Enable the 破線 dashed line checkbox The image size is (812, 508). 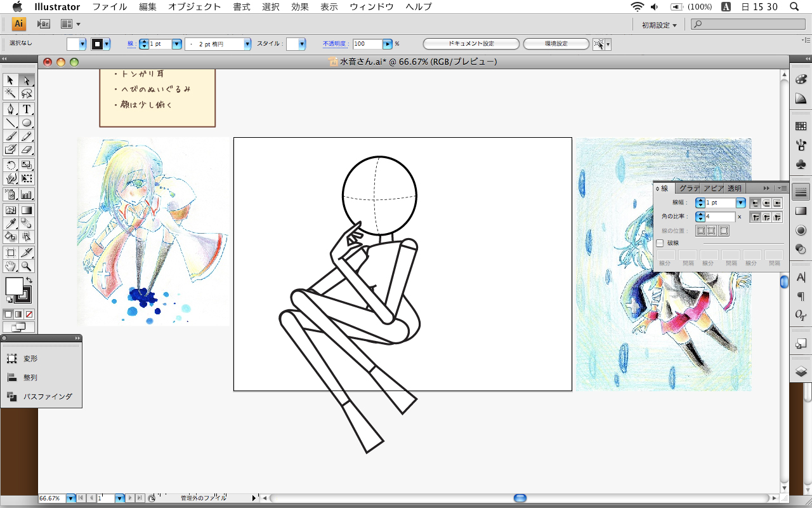660,243
